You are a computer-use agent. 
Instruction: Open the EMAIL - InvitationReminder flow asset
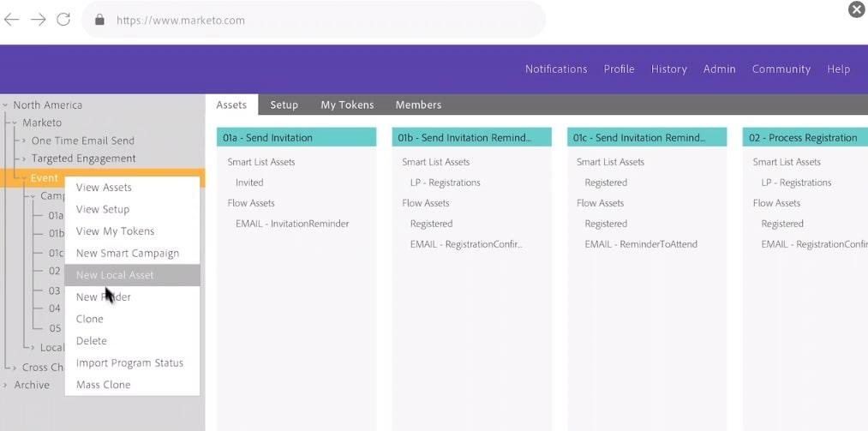(x=292, y=224)
